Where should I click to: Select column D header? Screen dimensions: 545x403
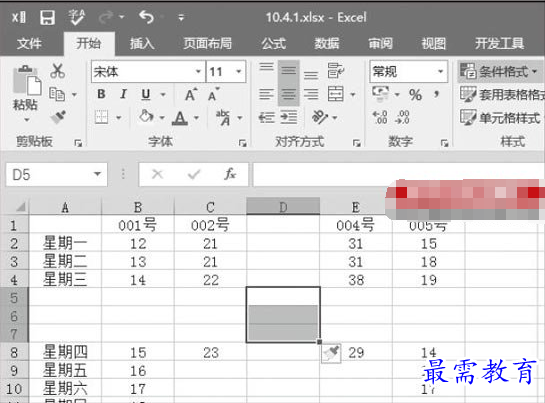pyautogui.click(x=283, y=207)
